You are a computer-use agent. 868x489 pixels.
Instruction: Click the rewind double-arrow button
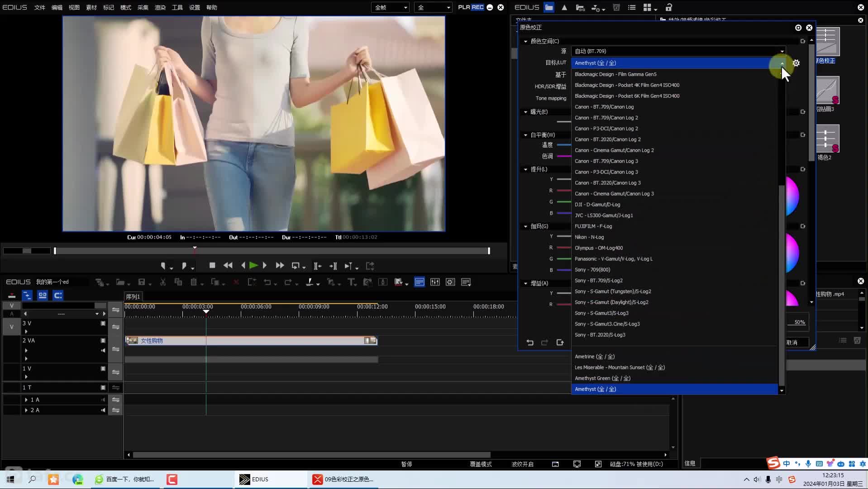pos(228,266)
